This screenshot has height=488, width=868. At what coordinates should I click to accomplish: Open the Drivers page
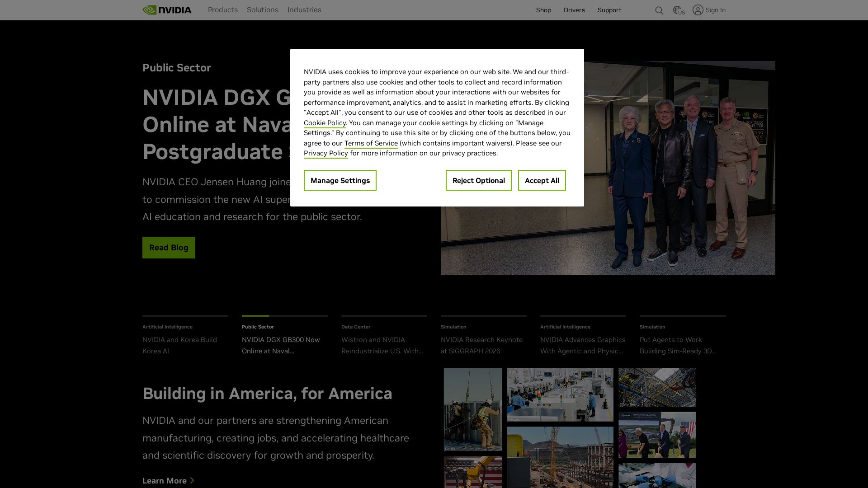tap(574, 10)
